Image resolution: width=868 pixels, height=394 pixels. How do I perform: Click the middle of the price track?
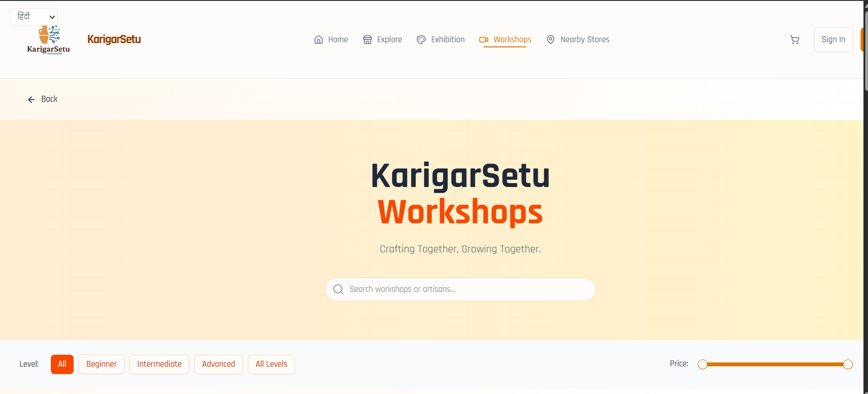[x=775, y=364]
